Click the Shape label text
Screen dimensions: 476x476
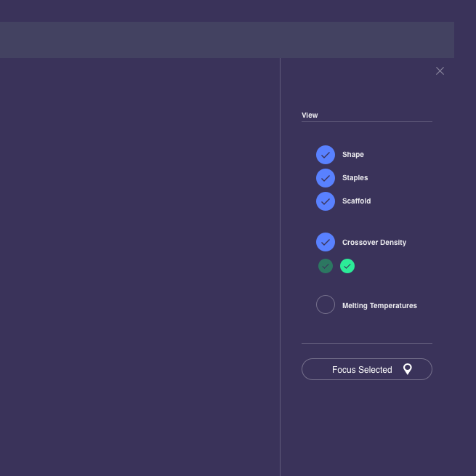point(353,155)
